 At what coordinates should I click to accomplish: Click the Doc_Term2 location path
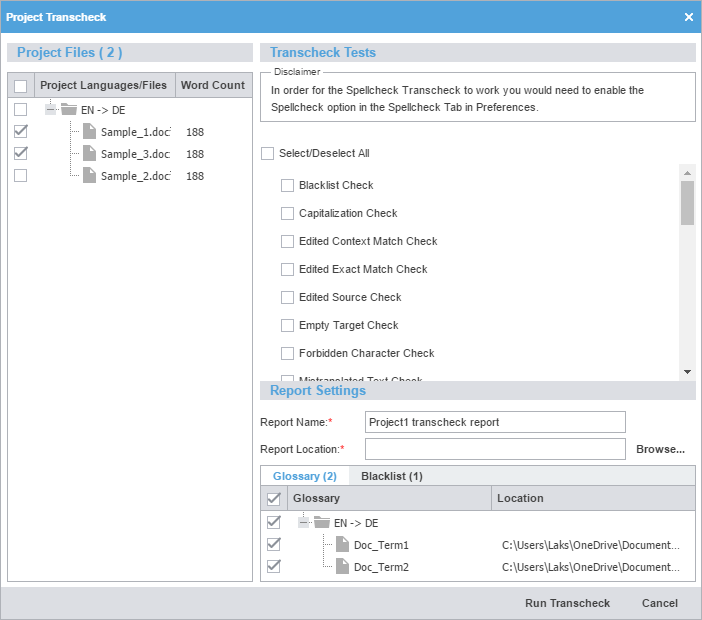coord(591,567)
